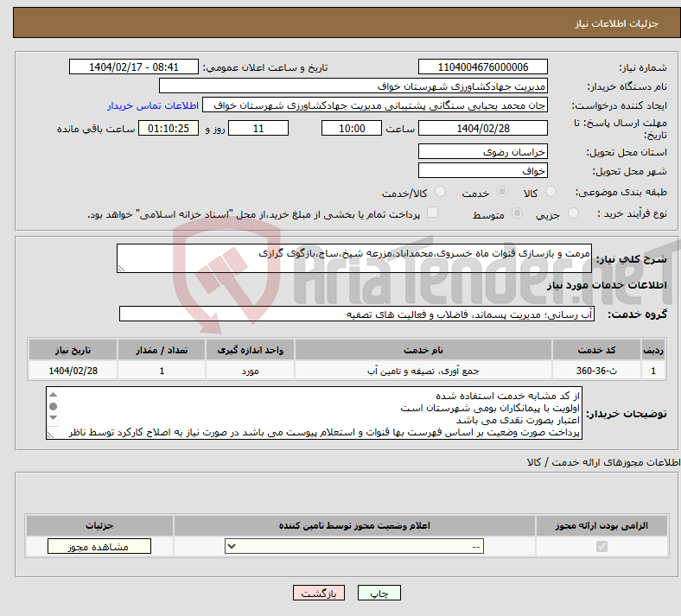Image resolution: width=681 pixels, height=616 pixels.
Task: Click the service group field آب رسانی
Action: [357, 314]
